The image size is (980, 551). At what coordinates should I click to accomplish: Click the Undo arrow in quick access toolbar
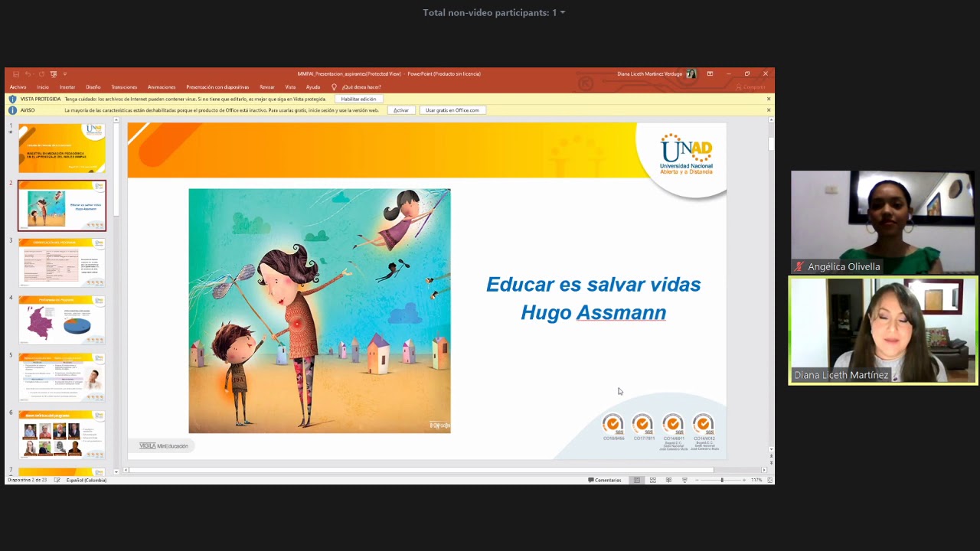coord(28,74)
